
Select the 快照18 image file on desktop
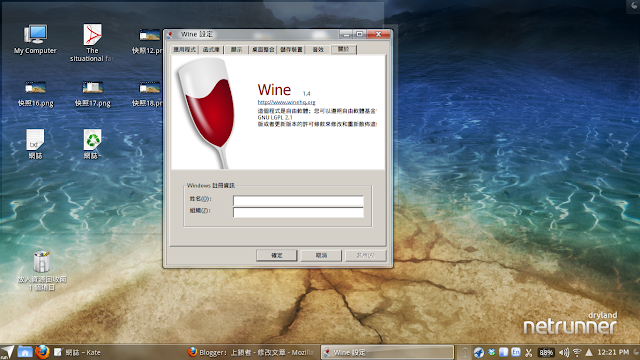[149, 94]
